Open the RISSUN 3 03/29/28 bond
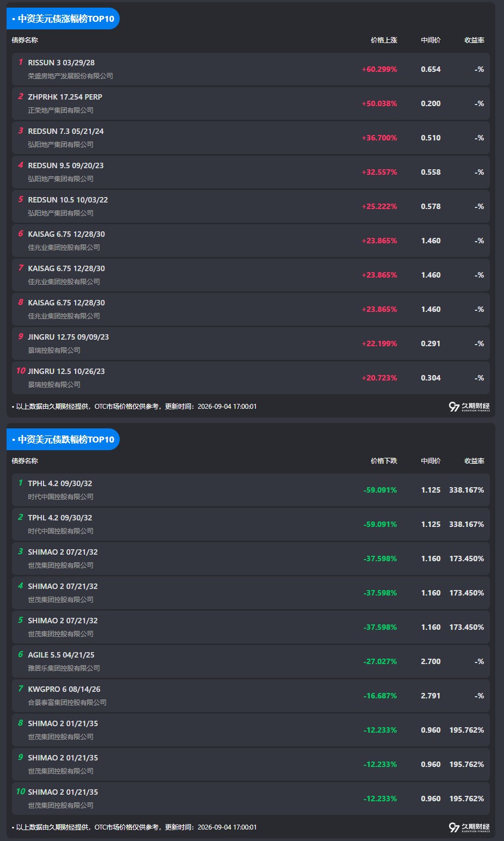The width and height of the screenshot is (504, 841). click(x=61, y=63)
